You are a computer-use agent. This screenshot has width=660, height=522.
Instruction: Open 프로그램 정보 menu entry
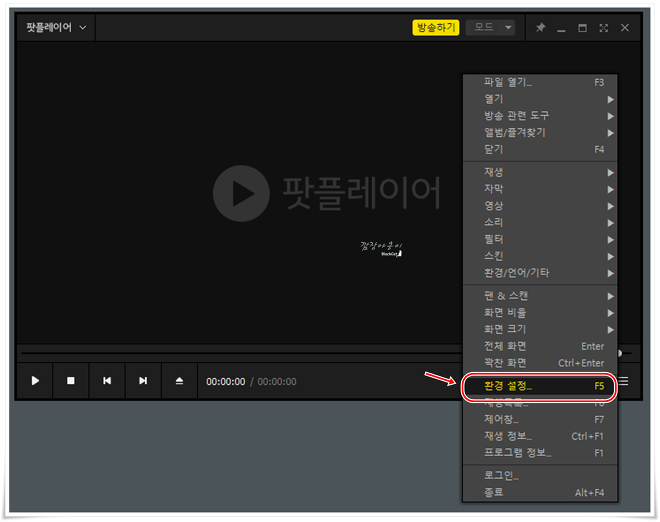pos(540,453)
